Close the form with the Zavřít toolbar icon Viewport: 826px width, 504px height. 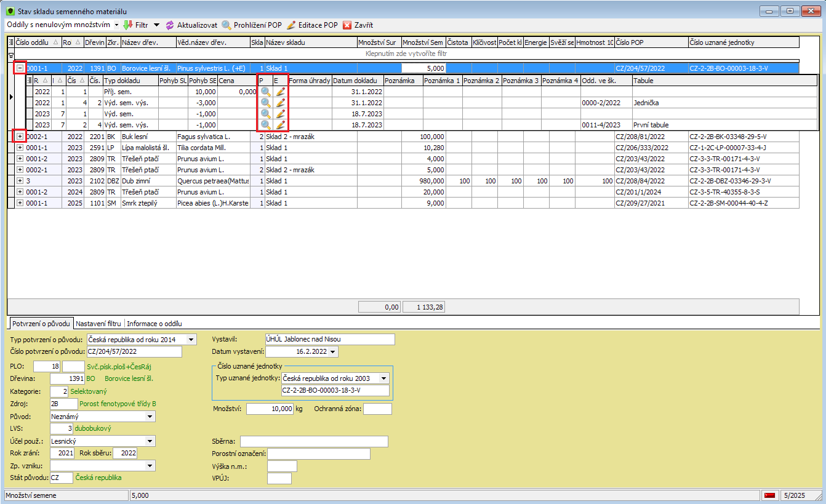tap(347, 25)
